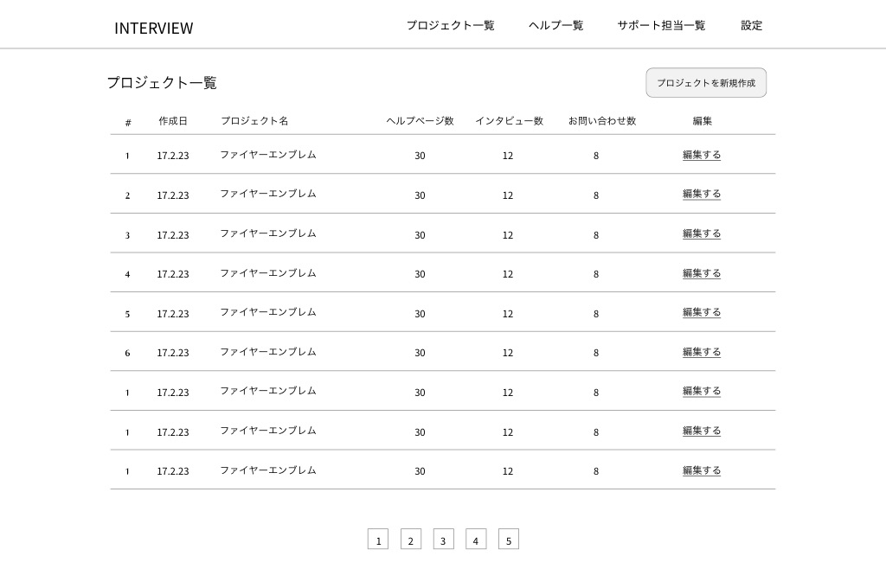Click the プロジェクトを新規作成 button
Screen dimensions: 886x588
(x=706, y=82)
